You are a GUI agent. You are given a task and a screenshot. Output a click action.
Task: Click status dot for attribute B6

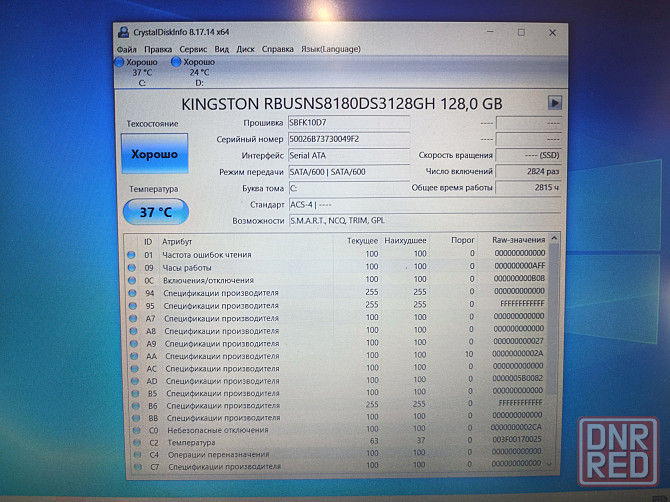click(x=136, y=405)
